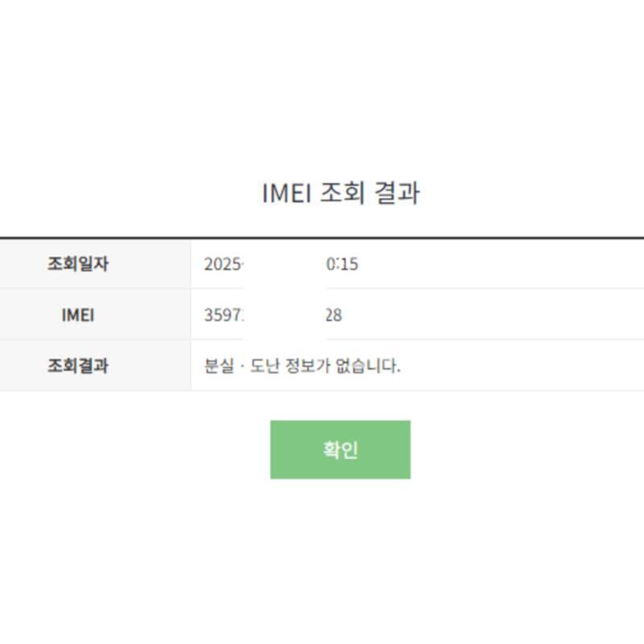Click the date value starting with 2025
The image size is (644, 644).
coord(223,264)
